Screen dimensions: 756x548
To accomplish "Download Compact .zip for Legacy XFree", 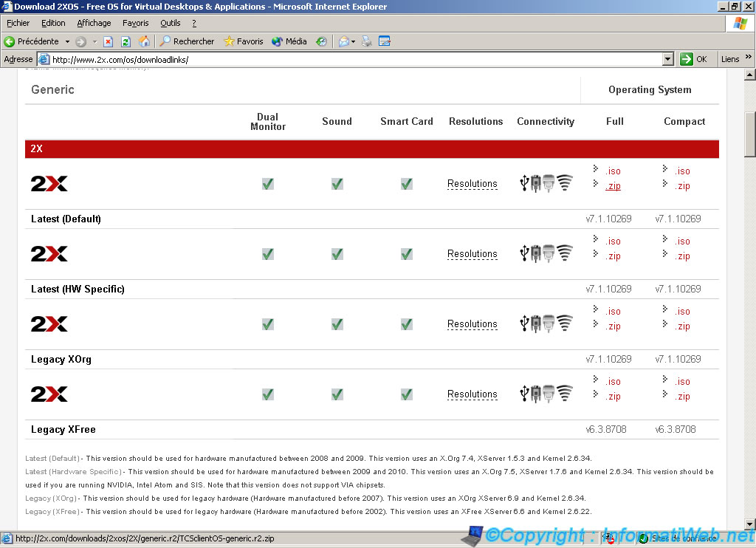I will point(683,397).
